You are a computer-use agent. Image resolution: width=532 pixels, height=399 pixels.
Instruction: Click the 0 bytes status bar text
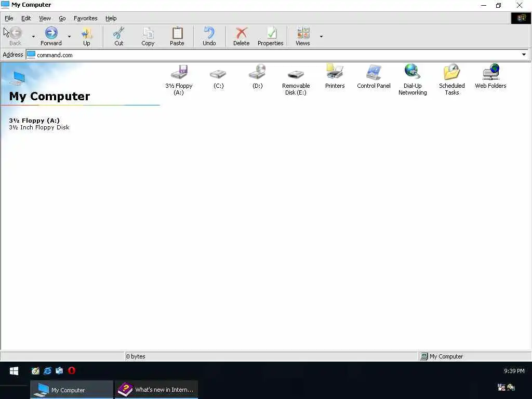point(136,356)
